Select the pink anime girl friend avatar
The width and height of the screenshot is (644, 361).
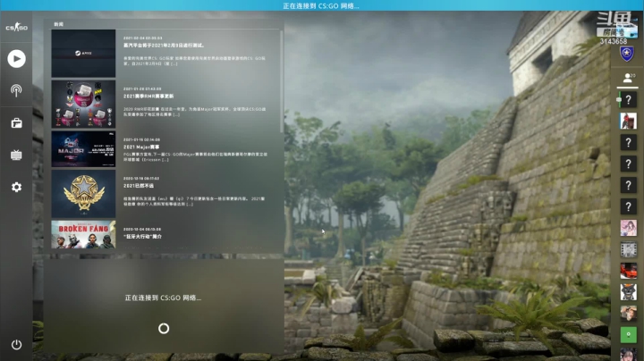pos(629,228)
